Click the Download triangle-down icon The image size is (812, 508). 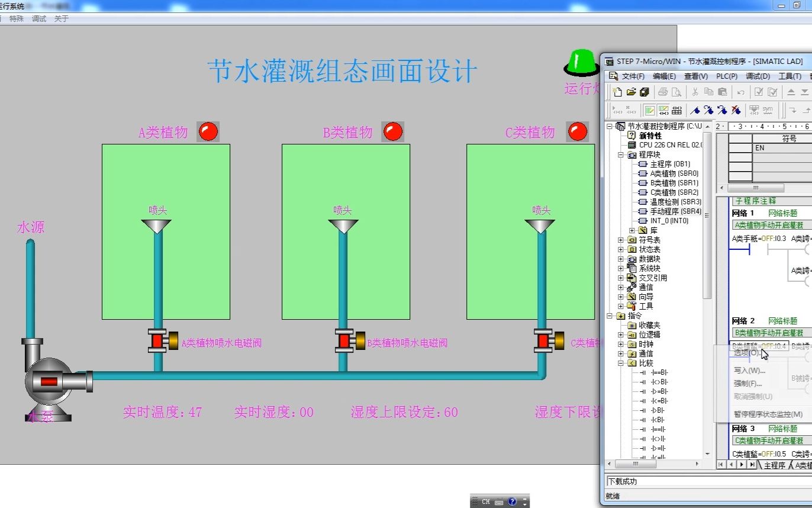point(804,92)
